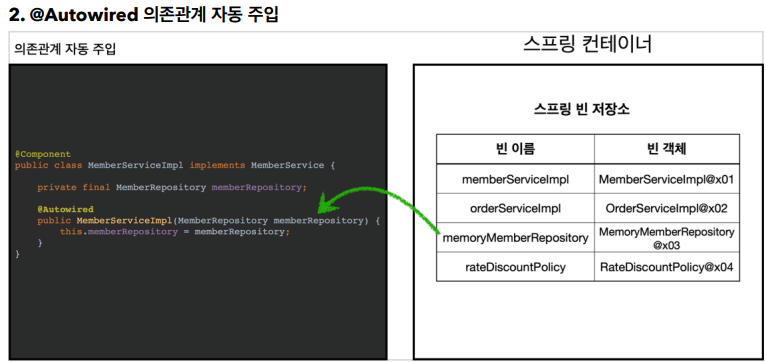Click the 'orderServiceImpl' bean name cell

click(515, 209)
